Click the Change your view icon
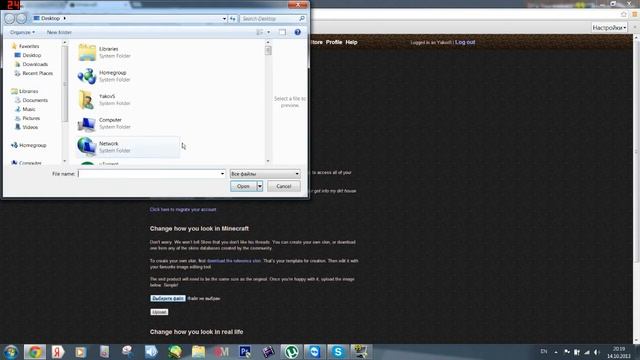 260,32
